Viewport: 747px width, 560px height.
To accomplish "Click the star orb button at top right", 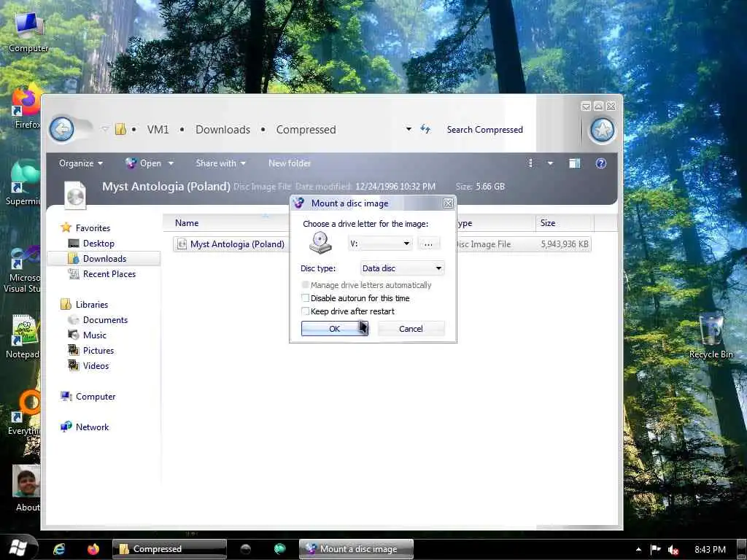I will coord(602,130).
